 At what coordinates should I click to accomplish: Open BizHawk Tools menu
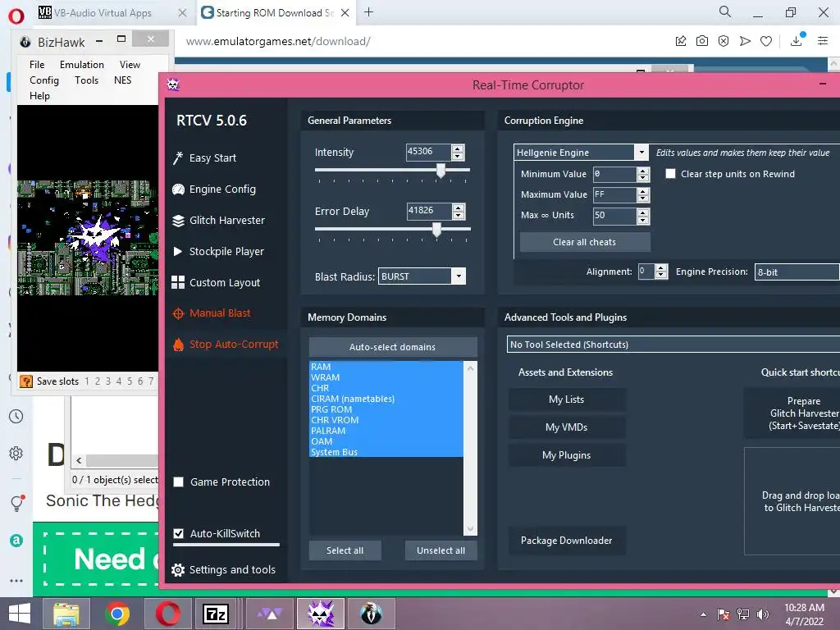[x=86, y=80]
